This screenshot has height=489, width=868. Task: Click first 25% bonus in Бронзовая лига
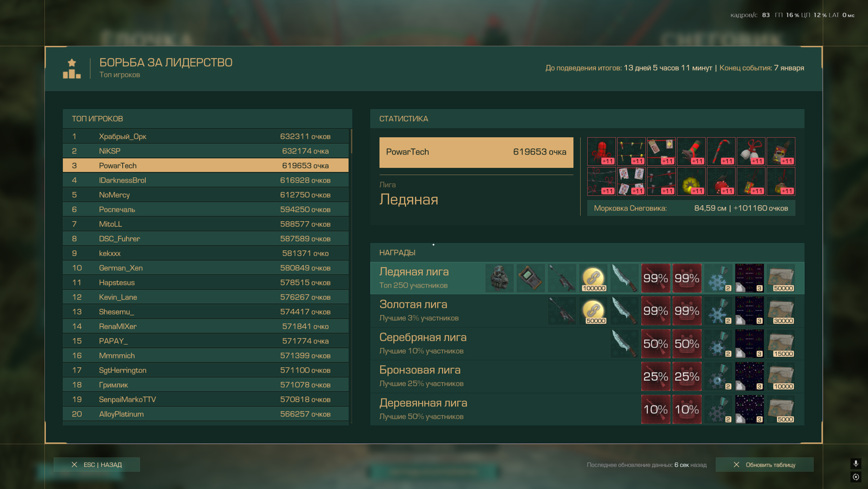pyautogui.click(x=656, y=376)
